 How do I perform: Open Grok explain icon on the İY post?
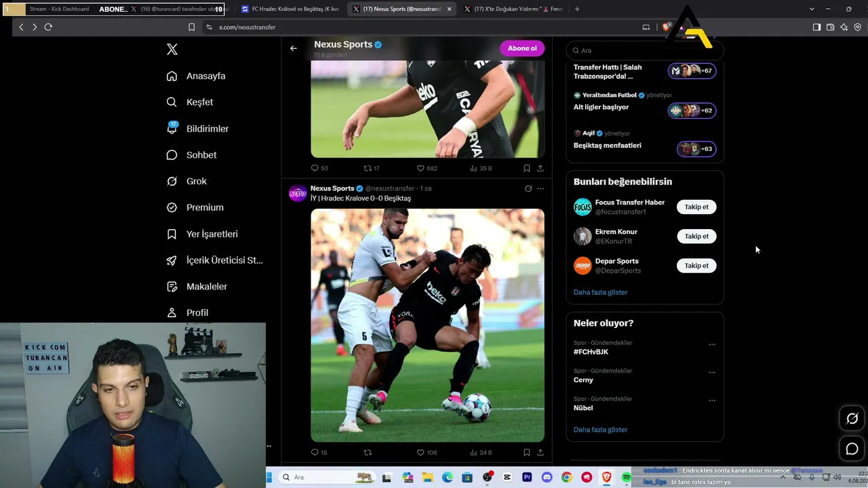pyautogui.click(x=528, y=188)
